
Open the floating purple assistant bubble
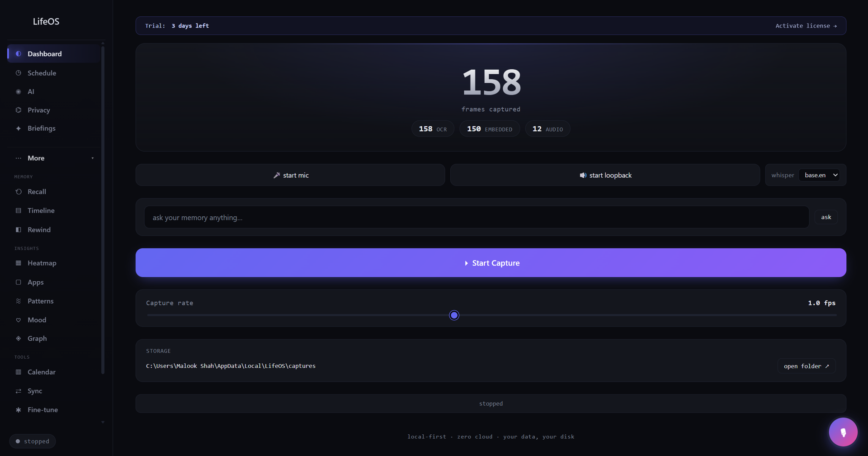(x=843, y=432)
